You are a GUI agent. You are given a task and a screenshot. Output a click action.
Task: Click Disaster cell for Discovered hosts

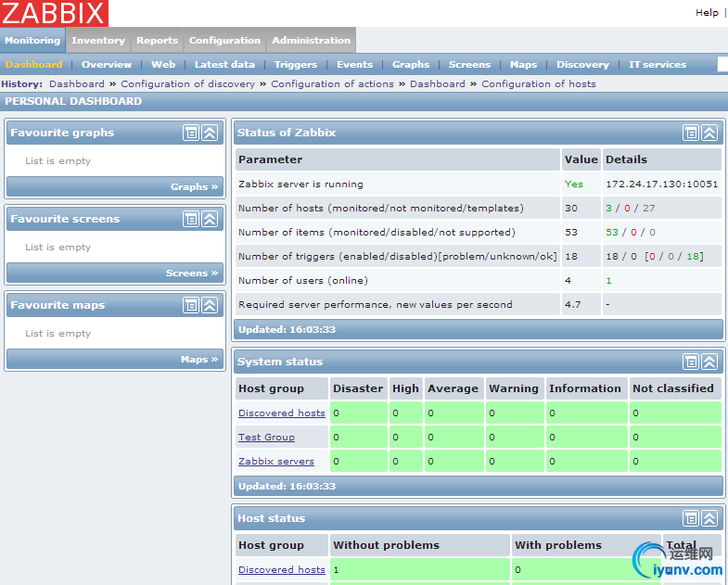(358, 413)
